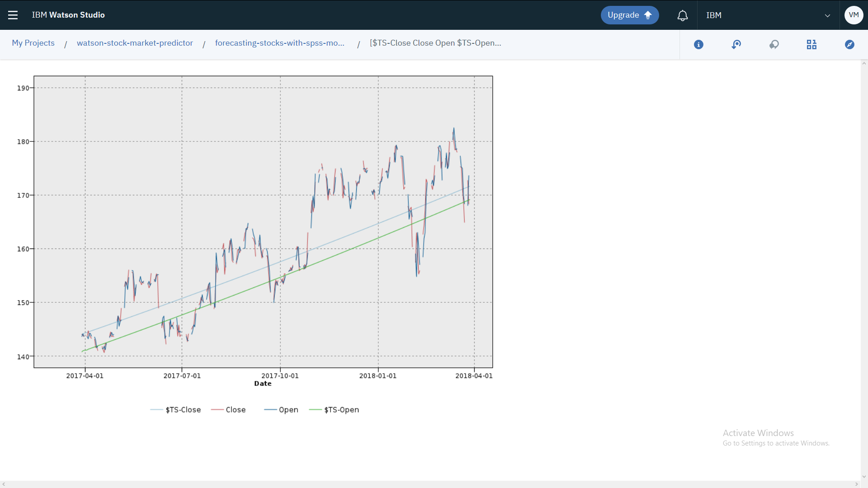Click the IBM Watson Studio title
868x488 pixels.
[68, 15]
